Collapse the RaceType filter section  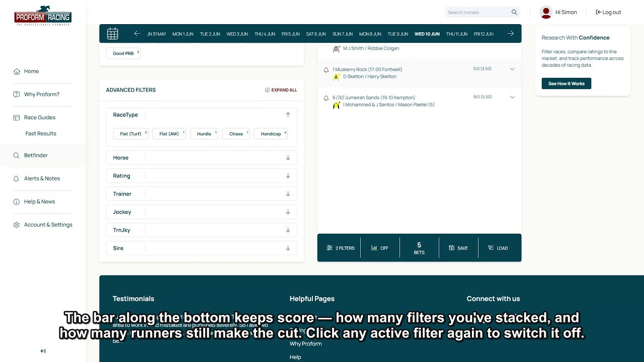pos(288,115)
